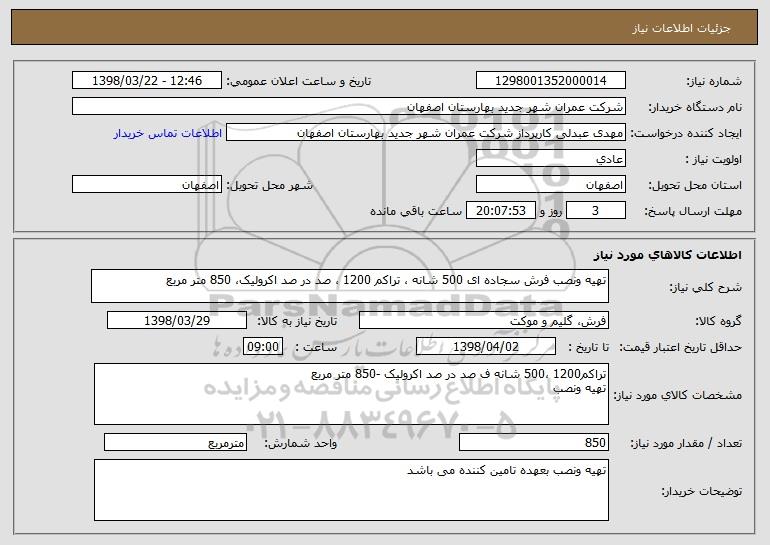Click the label حداقل تاریخ اعتبار قیمت
Viewport: 770px width, 545px height.
coord(681,348)
